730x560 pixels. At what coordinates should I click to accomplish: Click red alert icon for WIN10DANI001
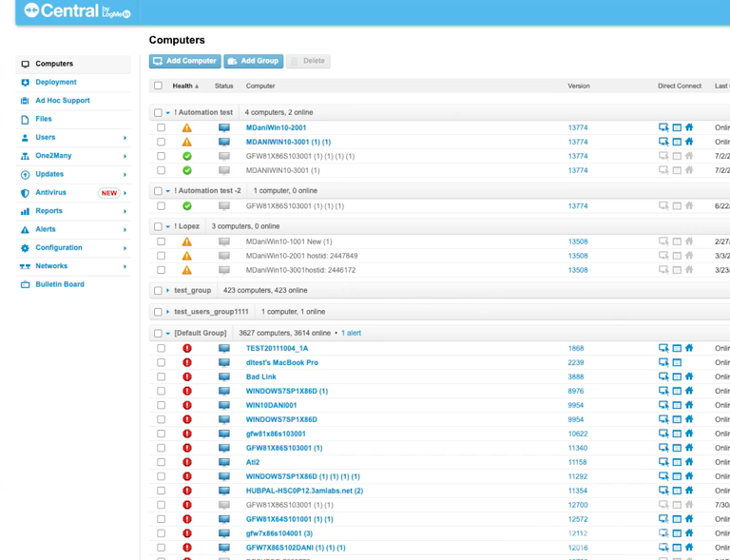[x=187, y=405]
